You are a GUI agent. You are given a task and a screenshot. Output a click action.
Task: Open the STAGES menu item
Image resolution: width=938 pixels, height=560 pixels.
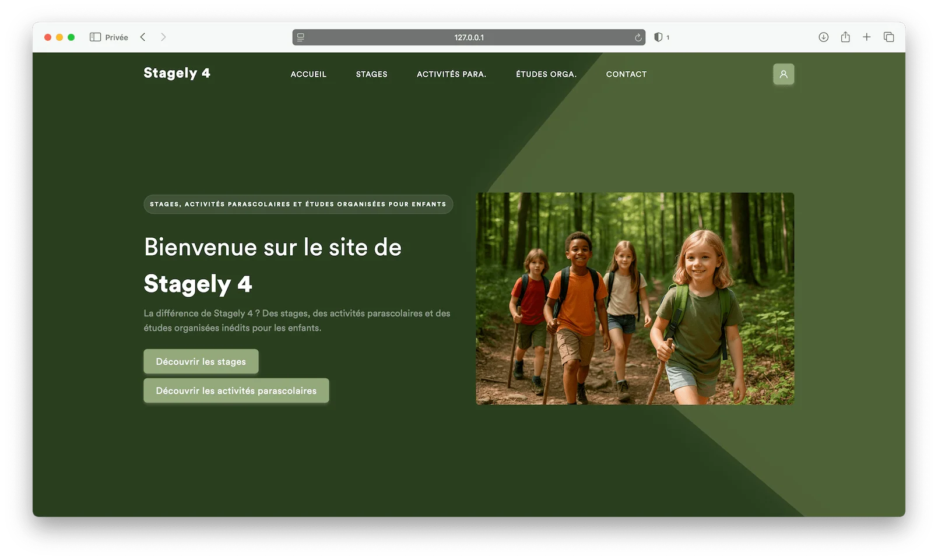click(371, 74)
